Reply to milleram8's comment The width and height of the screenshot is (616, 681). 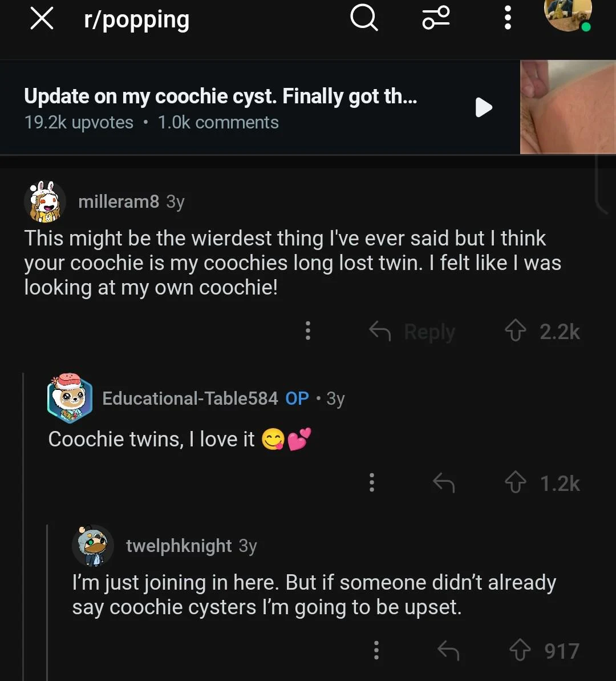click(x=412, y=331)
